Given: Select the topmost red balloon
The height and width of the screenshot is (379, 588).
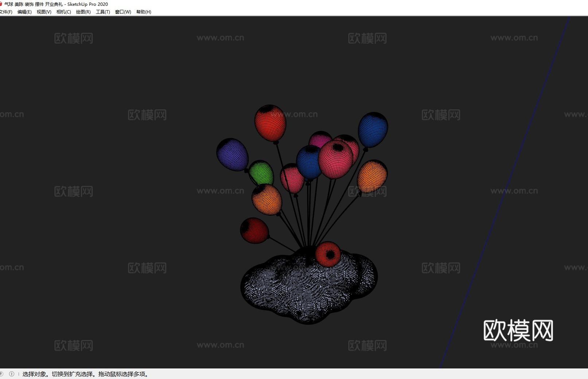Looking at the screenshot, I should pos(270,123).
